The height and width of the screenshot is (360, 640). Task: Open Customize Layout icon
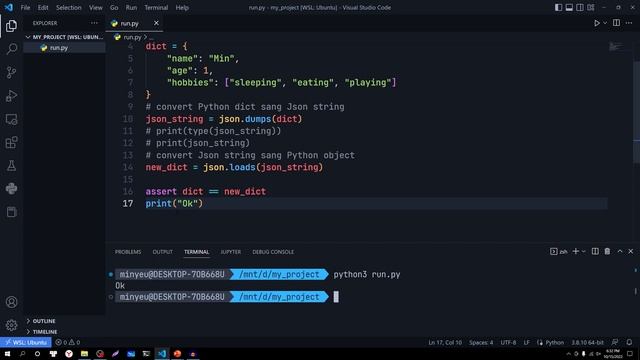[x=591, y=7]
